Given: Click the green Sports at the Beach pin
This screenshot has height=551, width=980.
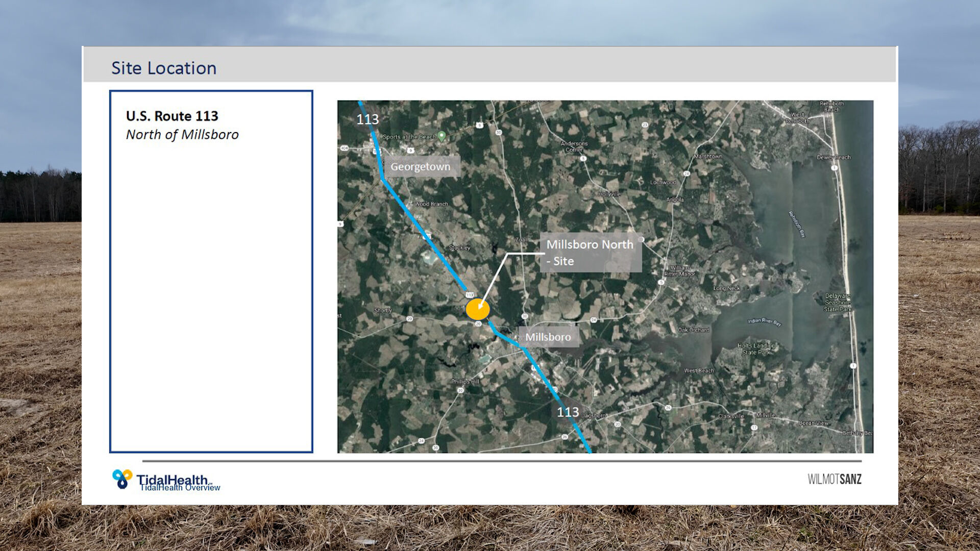Looking at the screenshot, I should [x=442, y=136].
